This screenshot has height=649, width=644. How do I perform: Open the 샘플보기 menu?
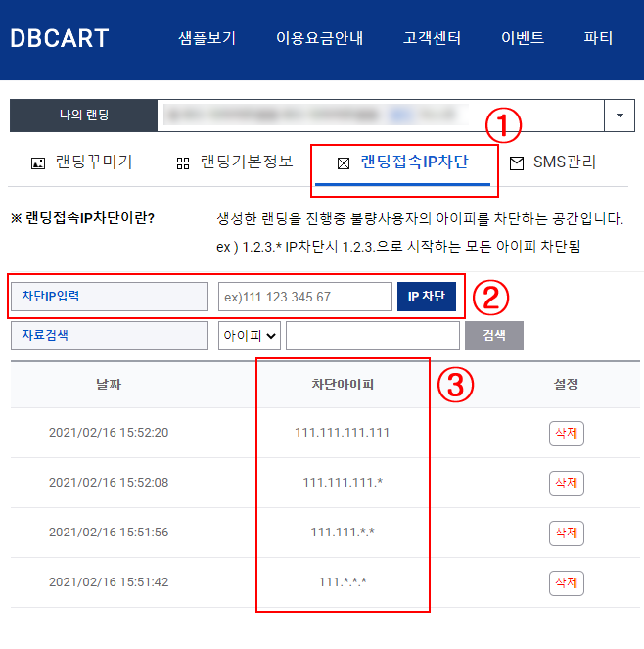click(207, 39)
